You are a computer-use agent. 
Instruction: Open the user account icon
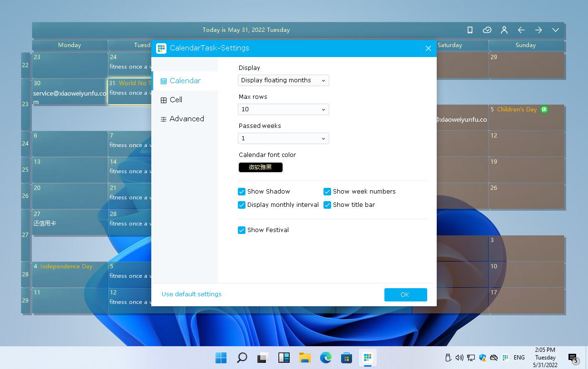coord(504,30)
